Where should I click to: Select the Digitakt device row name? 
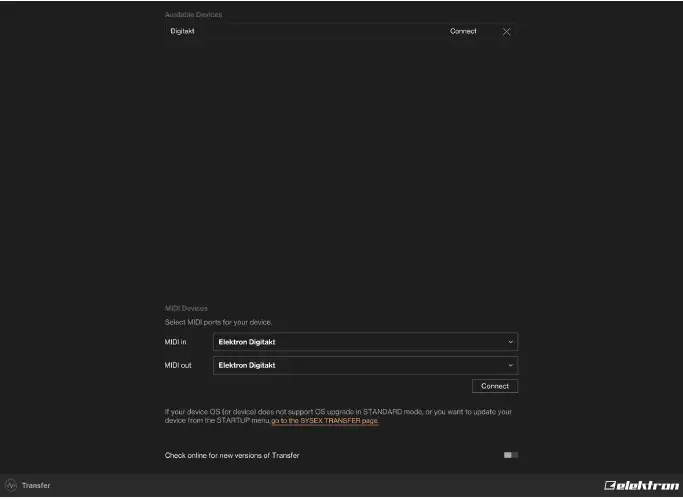click(183, 31)
